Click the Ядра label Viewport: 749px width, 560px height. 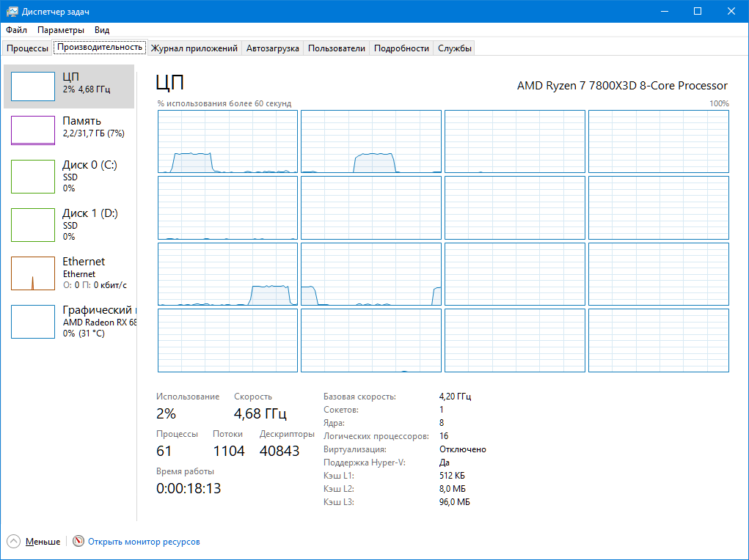334,422
